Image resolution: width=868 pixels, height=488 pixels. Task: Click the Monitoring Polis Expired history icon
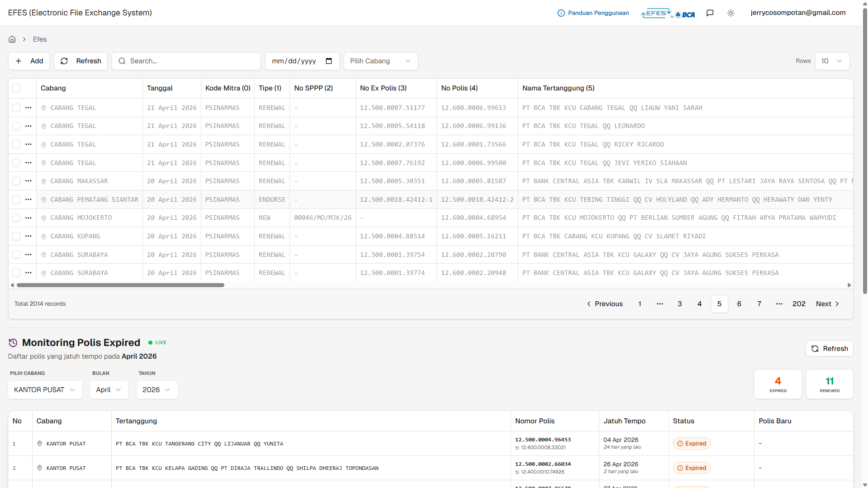coord(13,343)
